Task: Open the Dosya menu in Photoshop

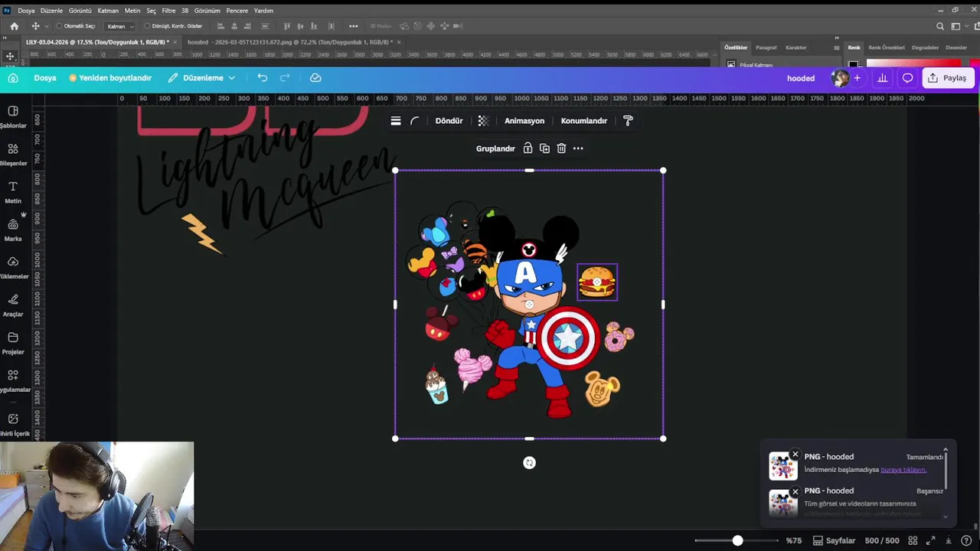Action: pos(26,11)
